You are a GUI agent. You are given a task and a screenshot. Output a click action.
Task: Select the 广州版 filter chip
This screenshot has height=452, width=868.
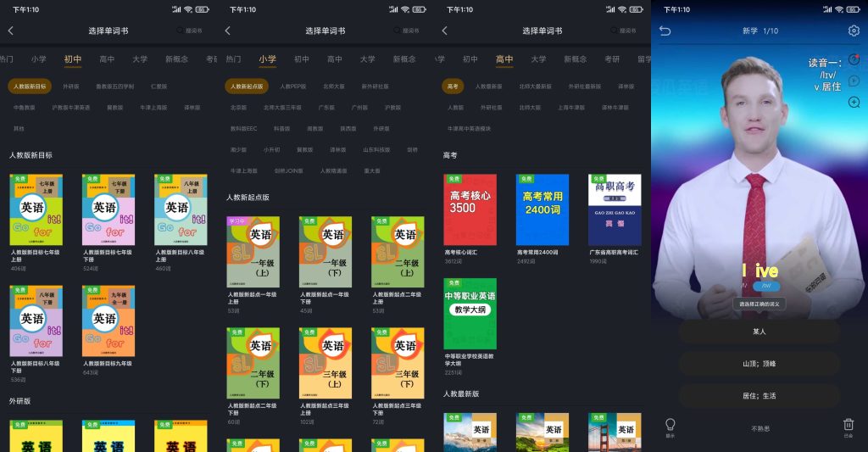point(359,108)
